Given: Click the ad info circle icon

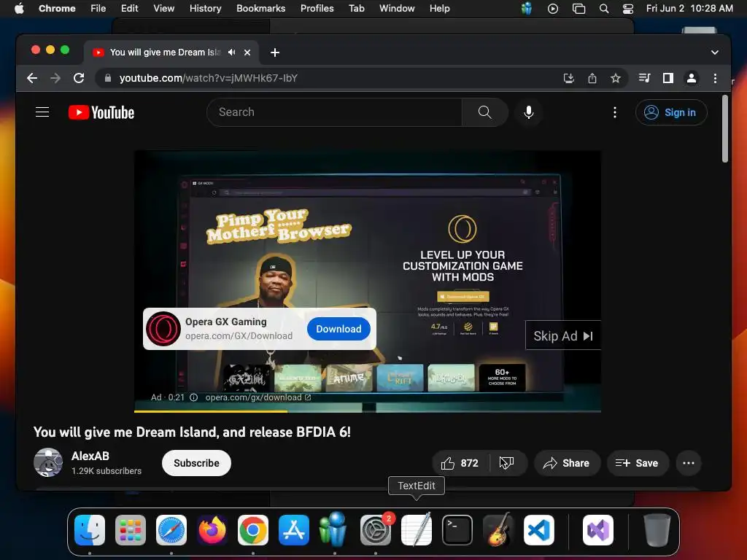Looking at the screenshot, I should coord(193,397).
